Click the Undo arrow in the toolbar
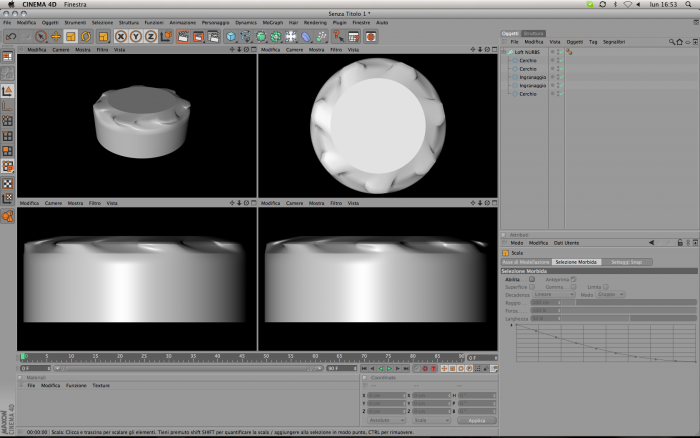Viewport: 700px width, 438px height. (x=11, y=37)
